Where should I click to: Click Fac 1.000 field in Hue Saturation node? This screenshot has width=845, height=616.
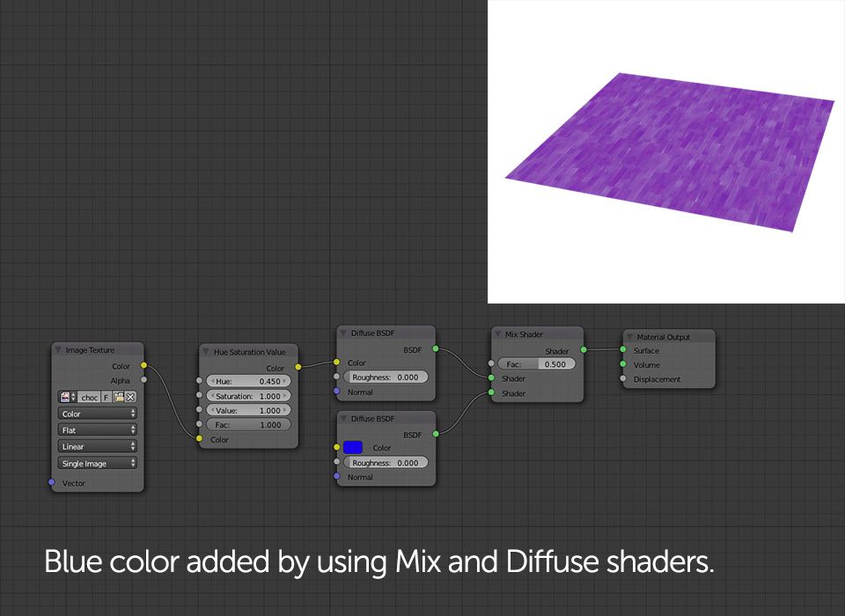pos(248,425)
